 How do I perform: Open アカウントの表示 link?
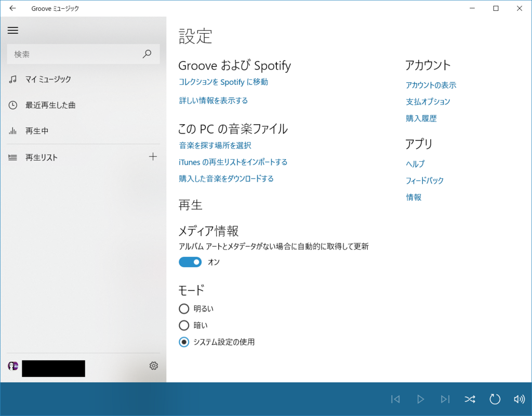click(x=431, y=85)
